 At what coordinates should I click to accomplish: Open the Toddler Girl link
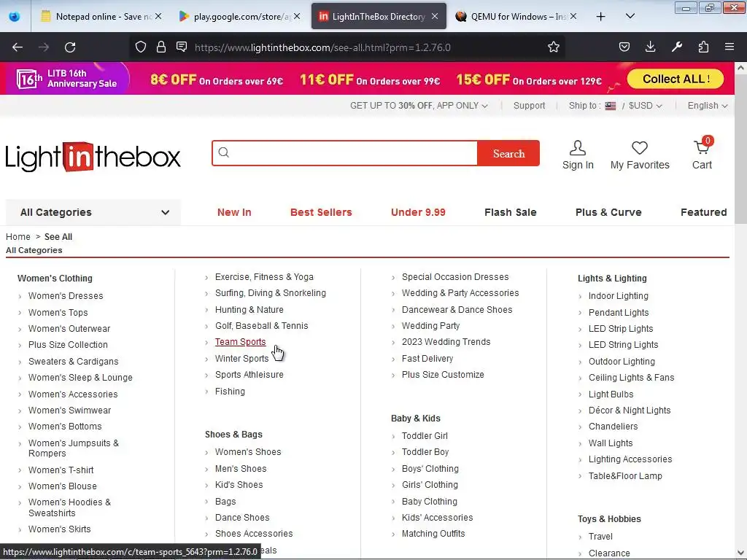click(425, 436)
